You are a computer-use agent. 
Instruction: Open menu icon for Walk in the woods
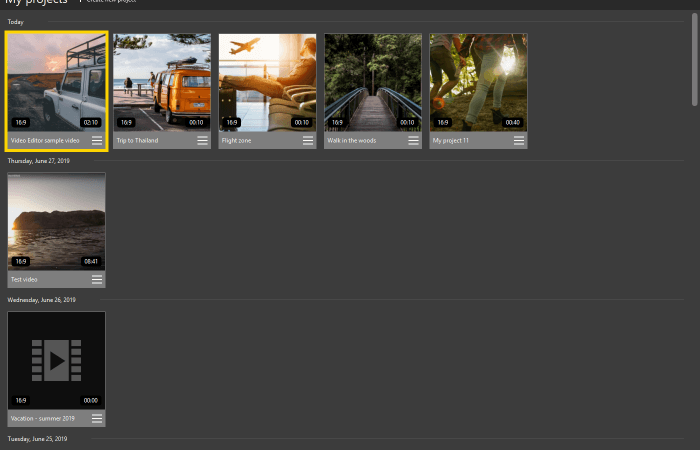tap(413, 141)
